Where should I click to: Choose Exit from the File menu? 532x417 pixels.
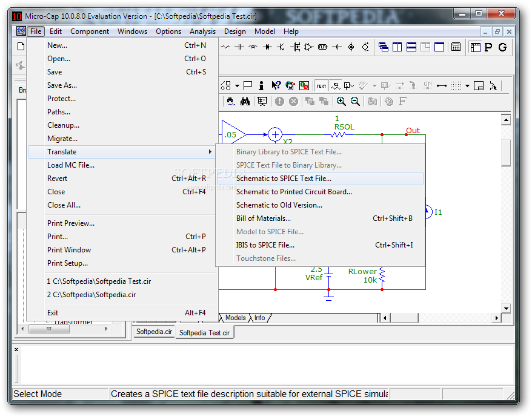122,312
